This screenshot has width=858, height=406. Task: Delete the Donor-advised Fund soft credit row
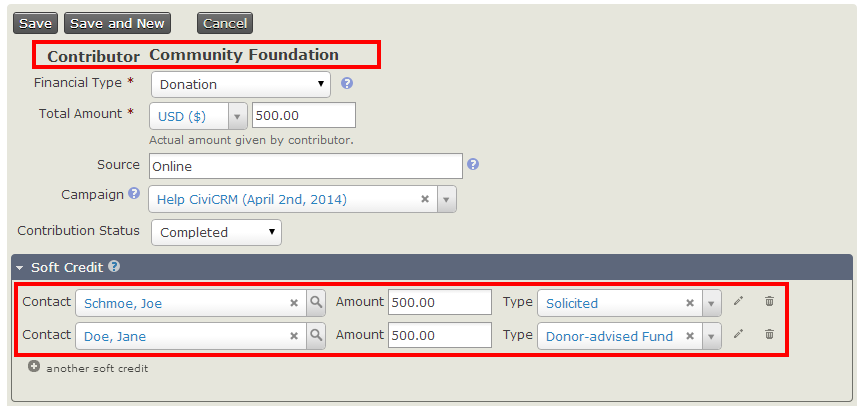tap(769, 335)
